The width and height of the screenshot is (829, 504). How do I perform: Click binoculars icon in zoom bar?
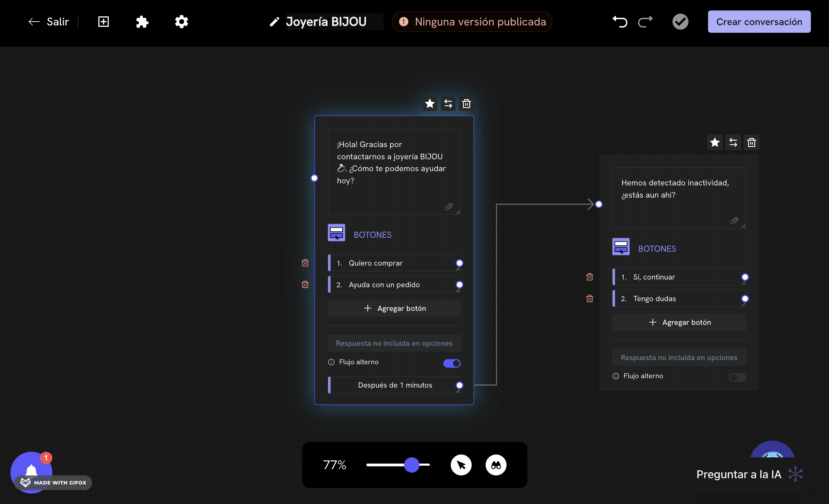(496, 465)
